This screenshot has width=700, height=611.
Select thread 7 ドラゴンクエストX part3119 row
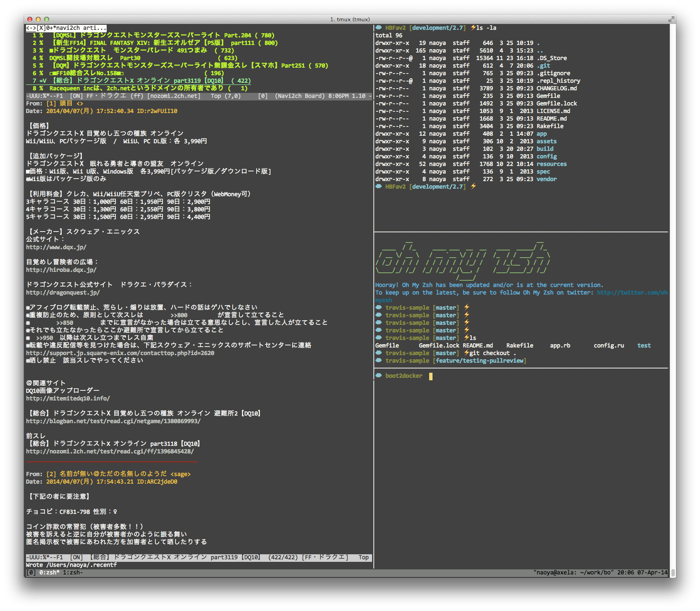(142, 81)
